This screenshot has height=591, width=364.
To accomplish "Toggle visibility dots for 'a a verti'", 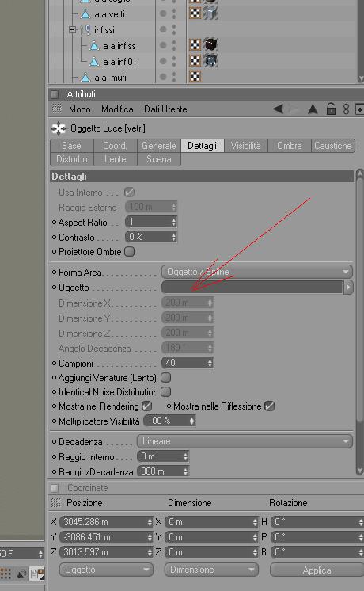I will point(173,13).
